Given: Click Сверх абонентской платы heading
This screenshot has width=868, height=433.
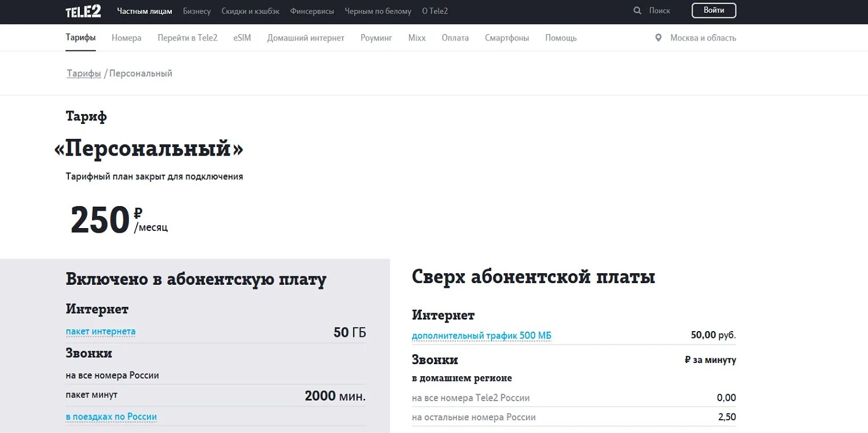Looking at the screenshot, I should pyautogui.click(x=534, y=277).
